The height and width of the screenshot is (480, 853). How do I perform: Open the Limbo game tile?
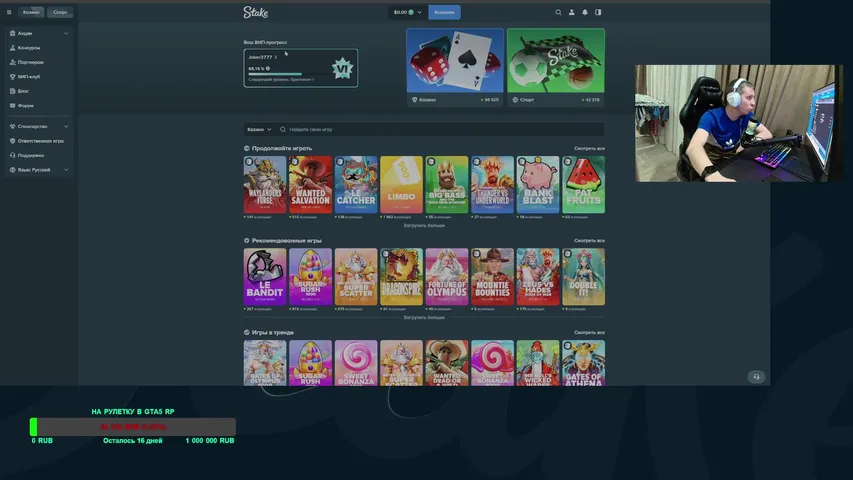tap(401, 184)
